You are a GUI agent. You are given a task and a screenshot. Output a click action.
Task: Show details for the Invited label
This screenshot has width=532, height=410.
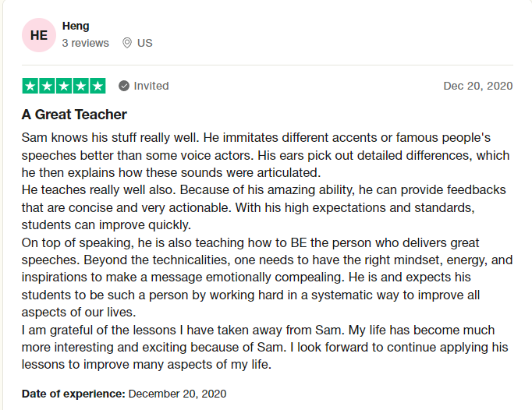(151, 86)
